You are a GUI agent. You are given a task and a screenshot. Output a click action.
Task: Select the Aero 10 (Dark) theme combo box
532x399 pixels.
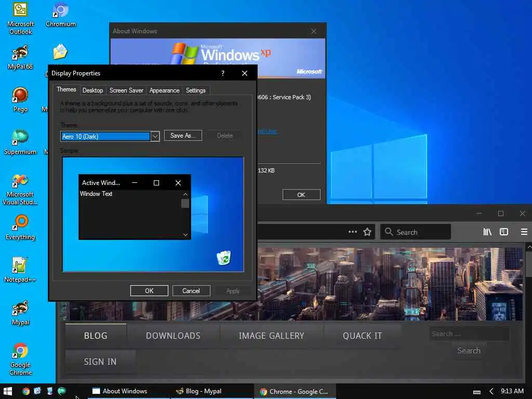[x=110, y=137]
